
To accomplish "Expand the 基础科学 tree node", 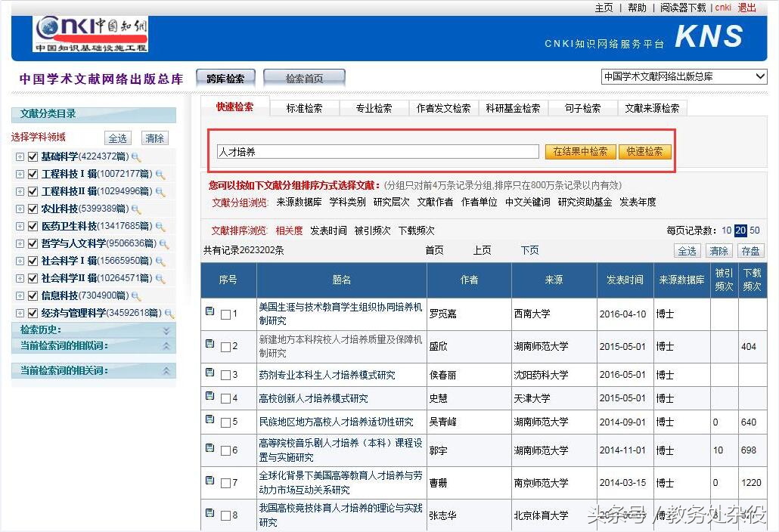I will (20, 157).
